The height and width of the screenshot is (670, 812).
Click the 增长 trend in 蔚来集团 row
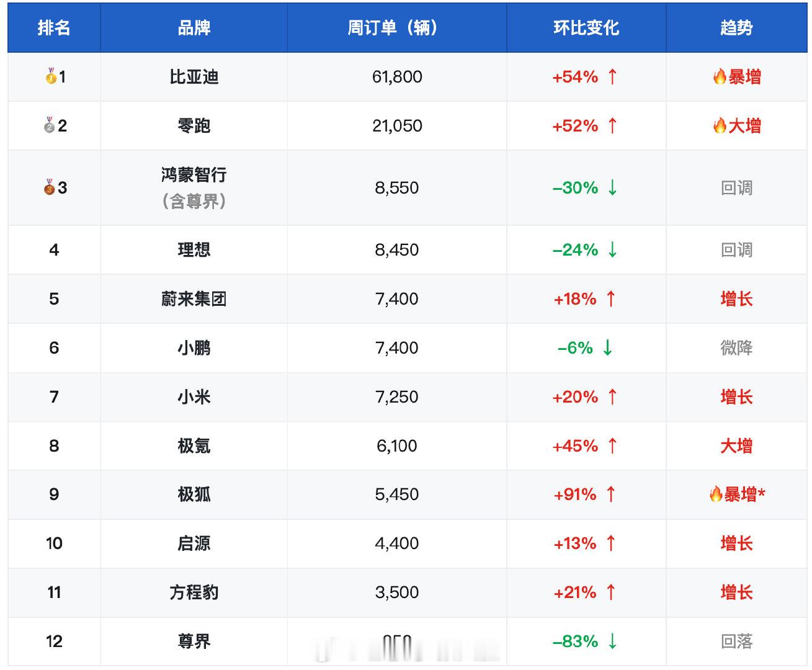pyautogui.click(x=737, y=298)
